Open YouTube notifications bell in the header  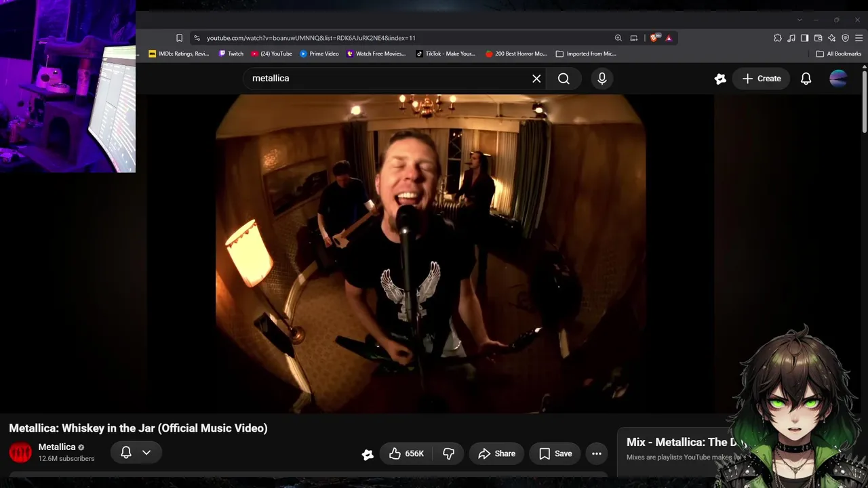(x=806, y=79)
